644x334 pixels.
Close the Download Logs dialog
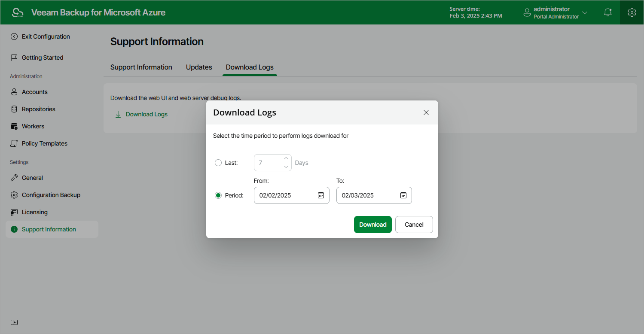point(426,112)
